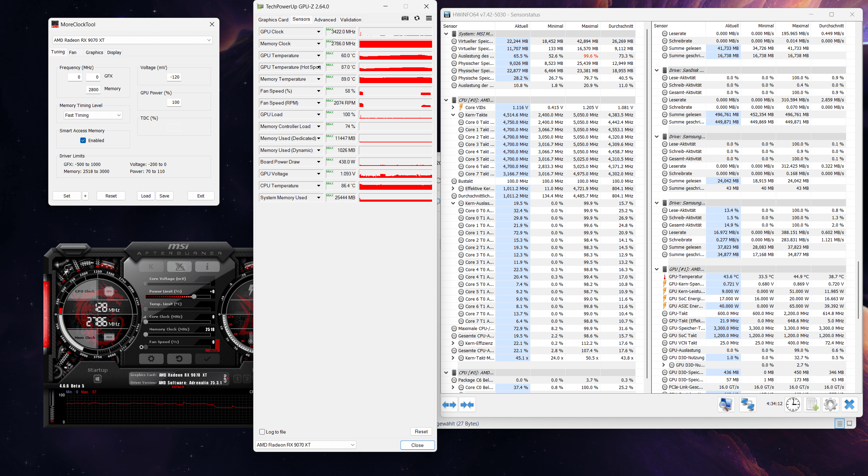Toggle Smart Access Memory Enabled checkbox
The image size is (868, 476).
tap(83, 140)
